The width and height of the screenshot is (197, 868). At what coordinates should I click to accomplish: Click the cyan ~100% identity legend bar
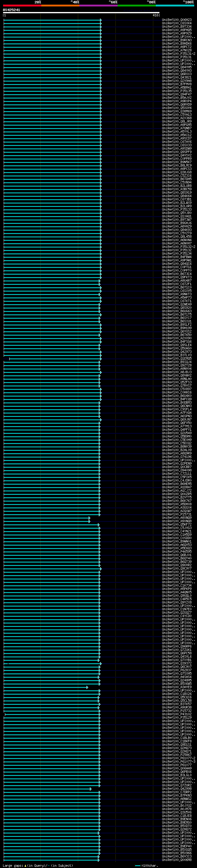pyautogui.click(x=175, y=6)
